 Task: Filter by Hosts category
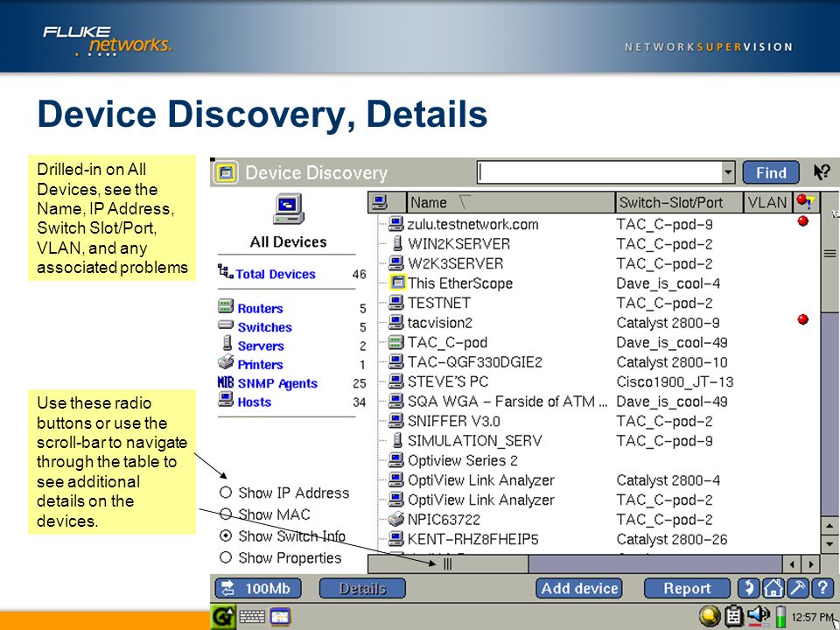click(x=255, y=402)
